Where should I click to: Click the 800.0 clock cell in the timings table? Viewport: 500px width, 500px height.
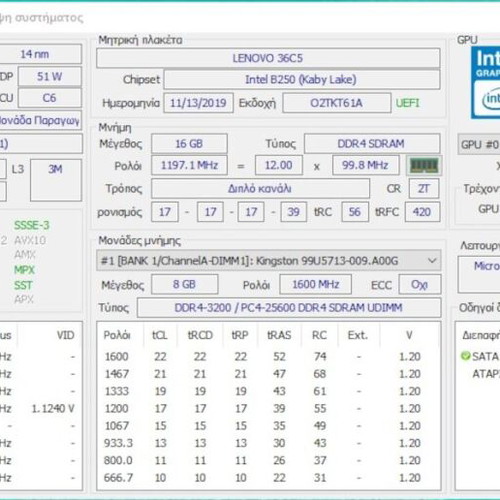(x=118, y=460)
